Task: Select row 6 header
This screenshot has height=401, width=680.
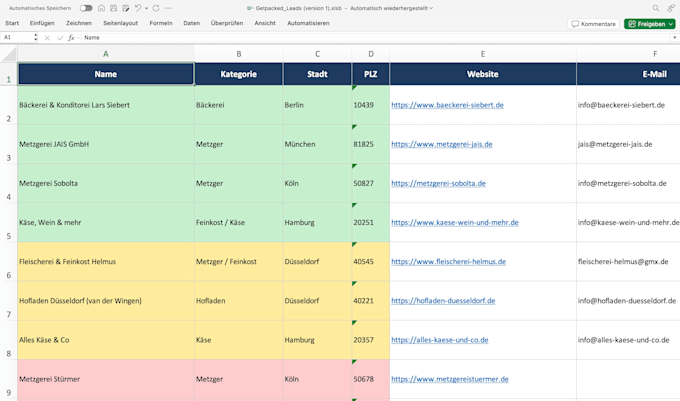Action: pyautogui.click(x=9, y=261)
